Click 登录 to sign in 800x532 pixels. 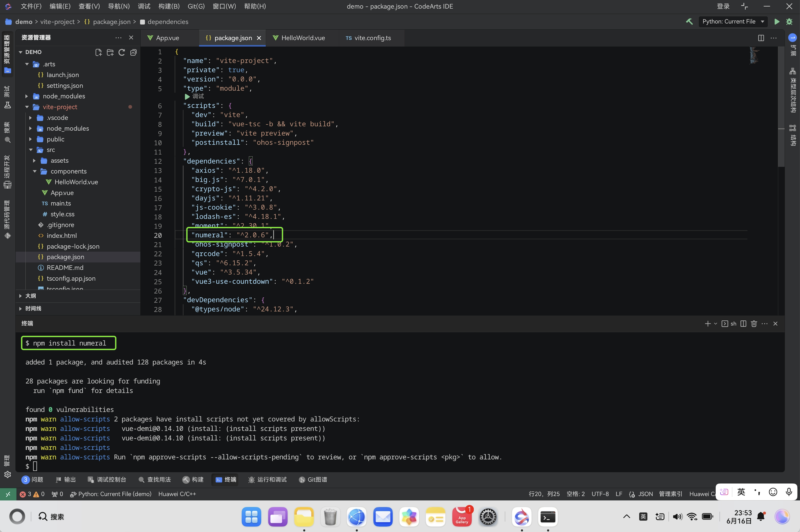[x=723, y=6]
